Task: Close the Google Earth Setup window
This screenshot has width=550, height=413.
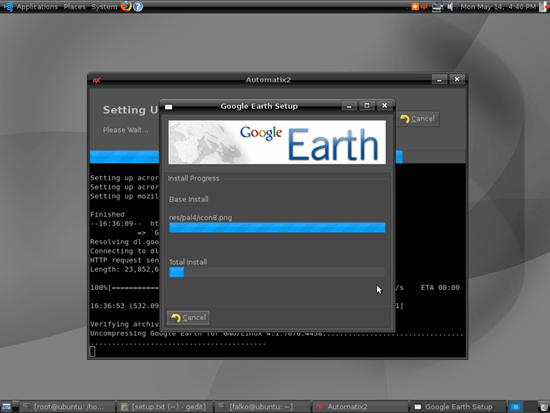Action: tap(384, 106)
